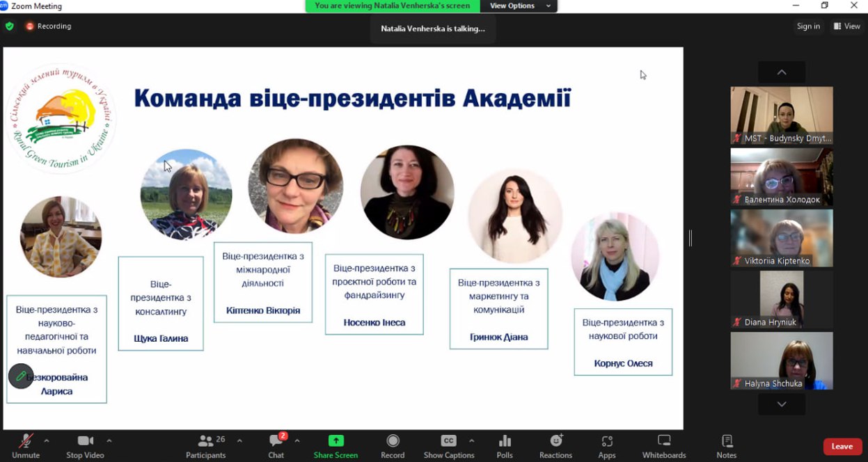
Task: Open the Chat panel
Action: [x=276, y=446]
